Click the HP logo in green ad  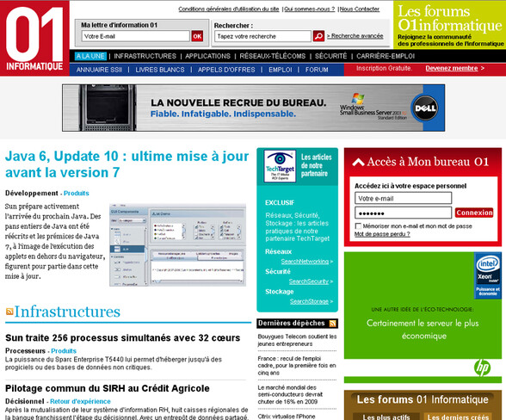pyautogui.click(x=482, y=367)
